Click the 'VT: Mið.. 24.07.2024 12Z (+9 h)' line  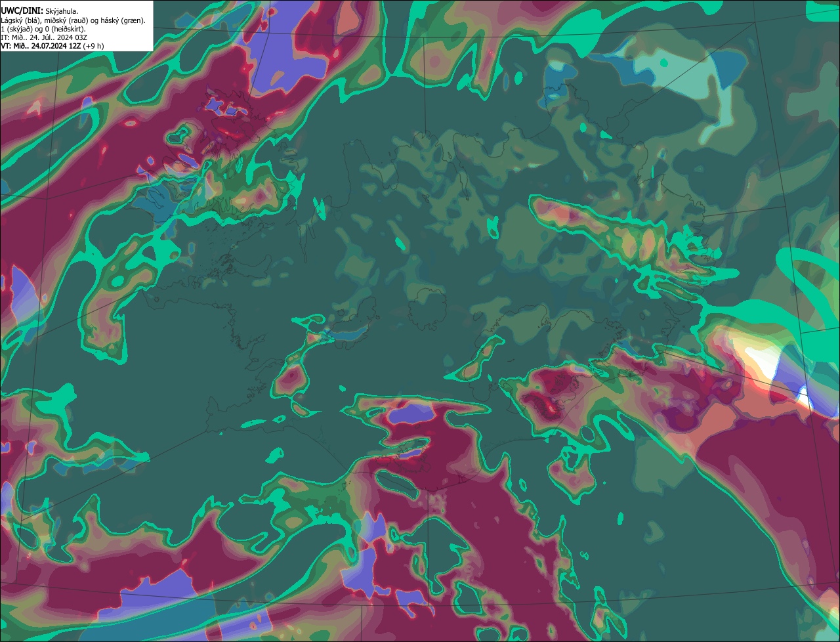tap(52, 46)
